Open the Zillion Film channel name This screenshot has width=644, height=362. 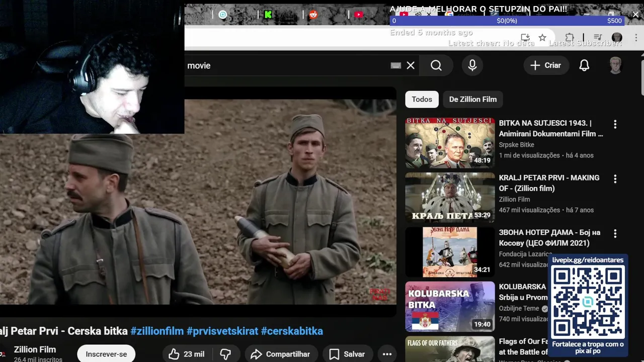pos(35,349)
